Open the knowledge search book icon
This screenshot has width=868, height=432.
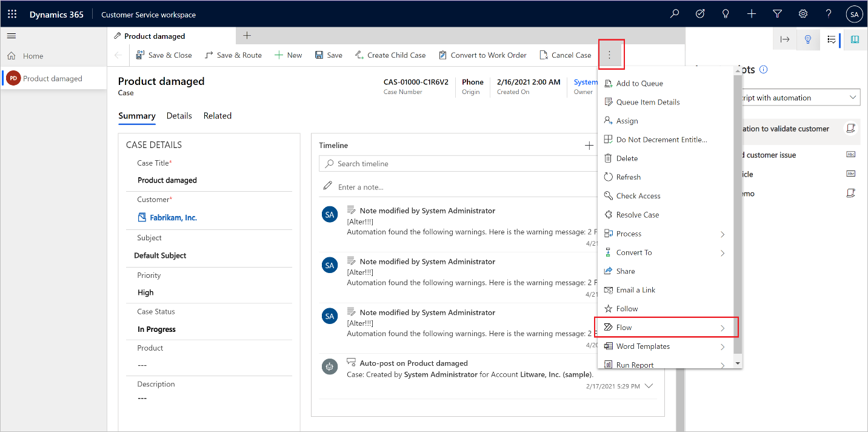click(x=854, y=39)
